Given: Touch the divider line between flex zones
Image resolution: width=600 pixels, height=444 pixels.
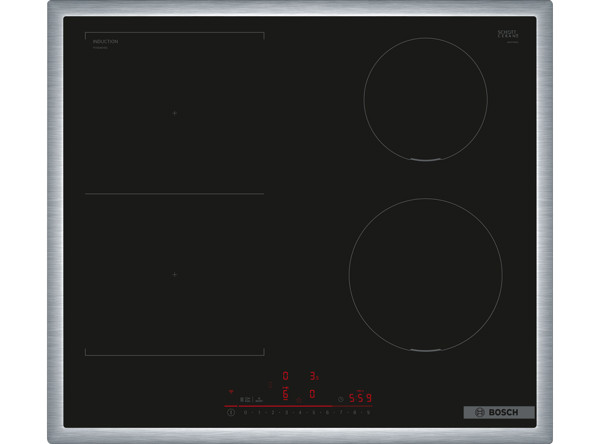Looking at the screenshot, I should (174, 193).
